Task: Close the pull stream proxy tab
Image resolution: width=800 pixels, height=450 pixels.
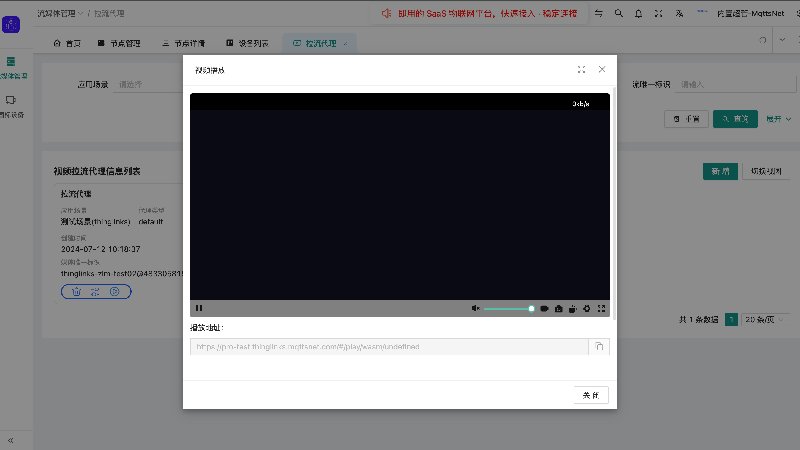Action: 345,44
